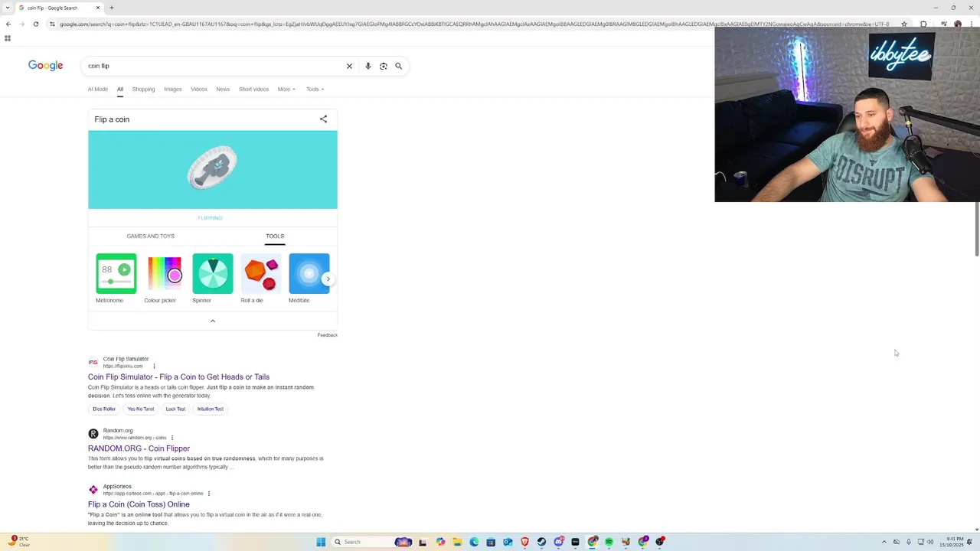Viewport: 980px width, 551px height.
Task: Switch to News results tab
Action: [x=223, y=89]
